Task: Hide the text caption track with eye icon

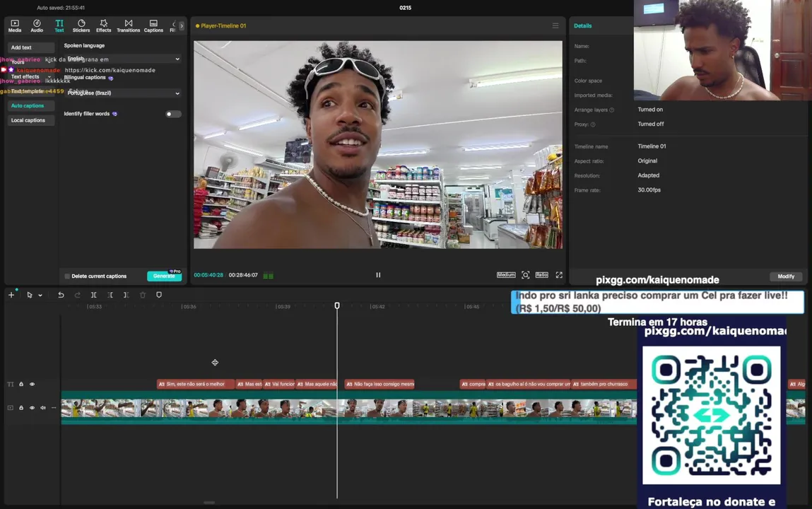Action: pos(32,384)
